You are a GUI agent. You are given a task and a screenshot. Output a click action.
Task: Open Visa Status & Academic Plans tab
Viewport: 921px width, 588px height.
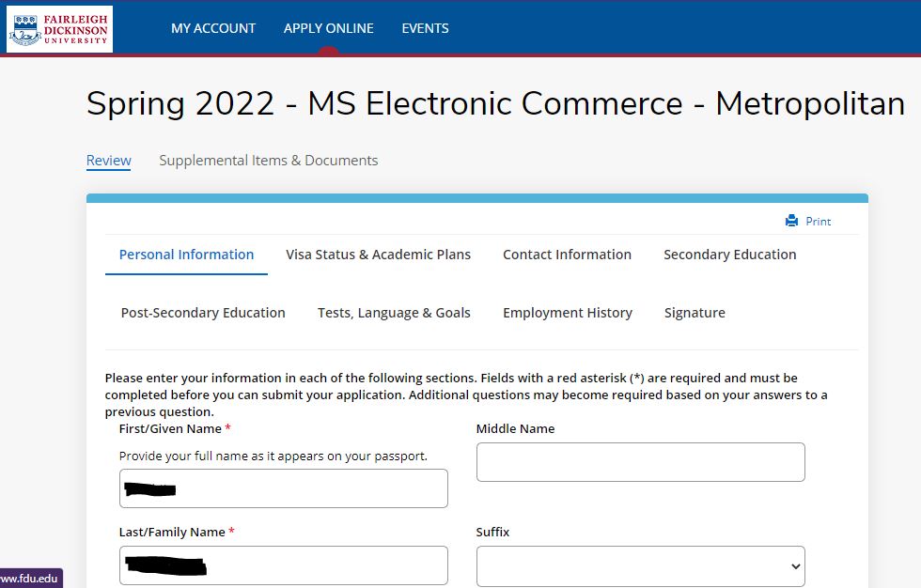pyautogui.click(x=378, y=255)
